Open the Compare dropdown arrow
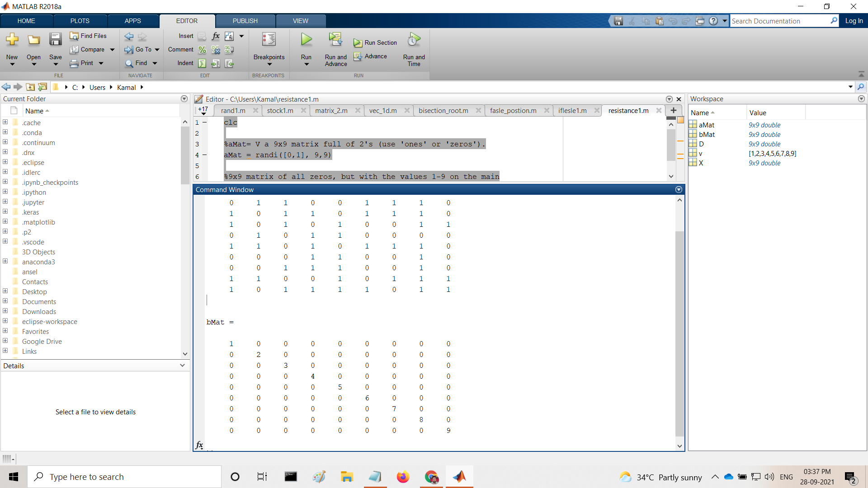 pos(113,50)
